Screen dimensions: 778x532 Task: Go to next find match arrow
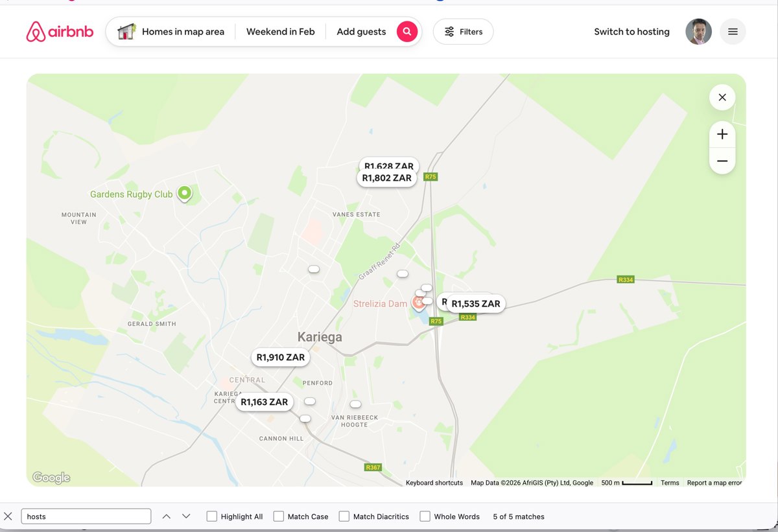[186, 516]
